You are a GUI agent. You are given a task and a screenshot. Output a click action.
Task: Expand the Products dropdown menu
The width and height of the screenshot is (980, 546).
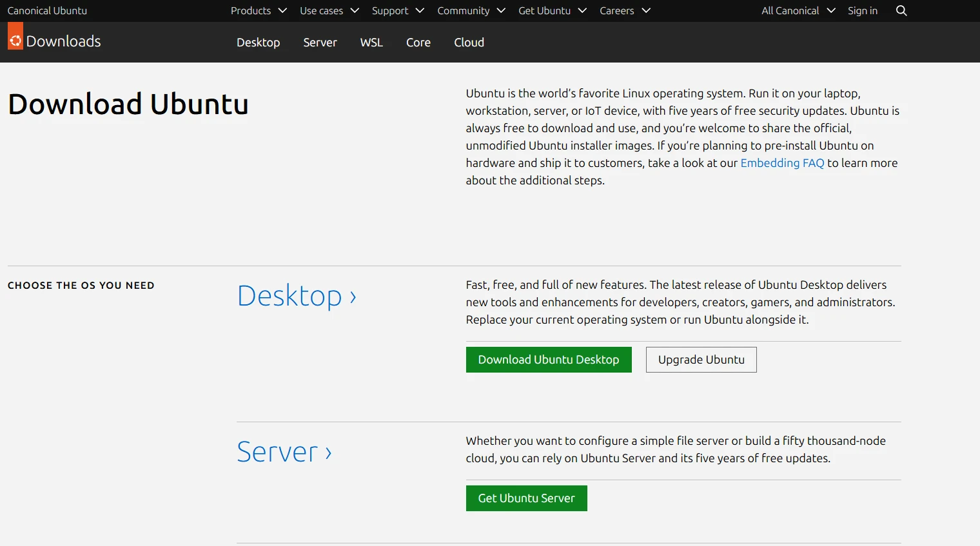pyautogui.click(x=259, y=10)
